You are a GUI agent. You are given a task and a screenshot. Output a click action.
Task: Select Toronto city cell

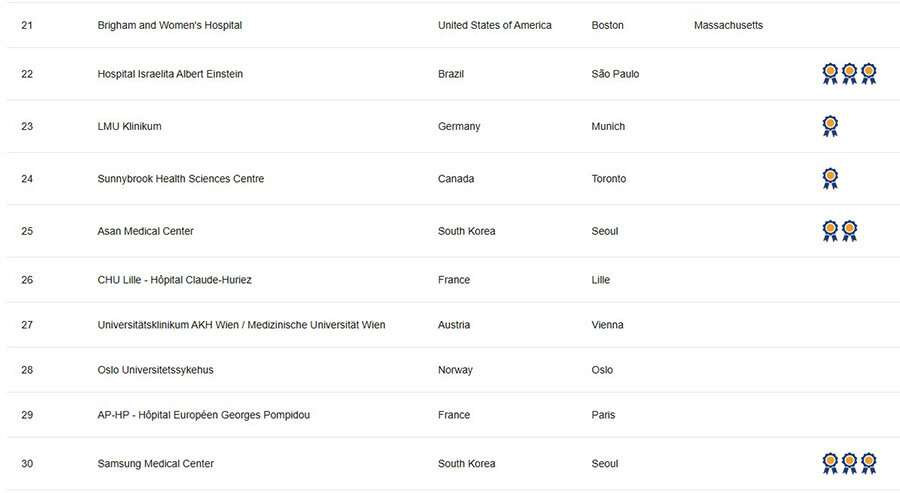coord(608,178)
